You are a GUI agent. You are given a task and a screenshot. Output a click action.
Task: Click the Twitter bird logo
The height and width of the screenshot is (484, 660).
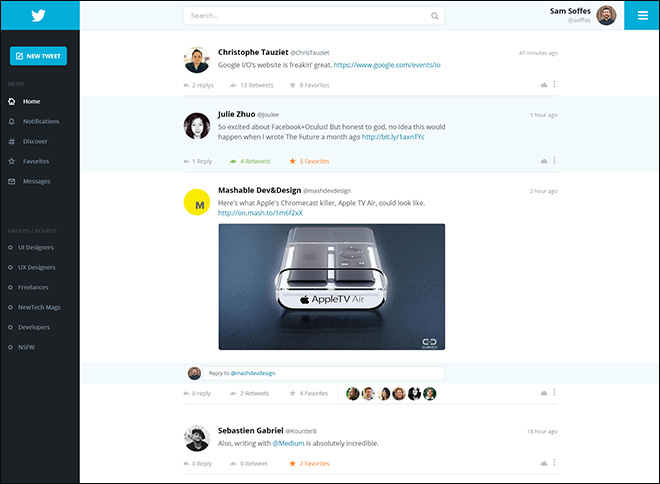coord(40,15)
